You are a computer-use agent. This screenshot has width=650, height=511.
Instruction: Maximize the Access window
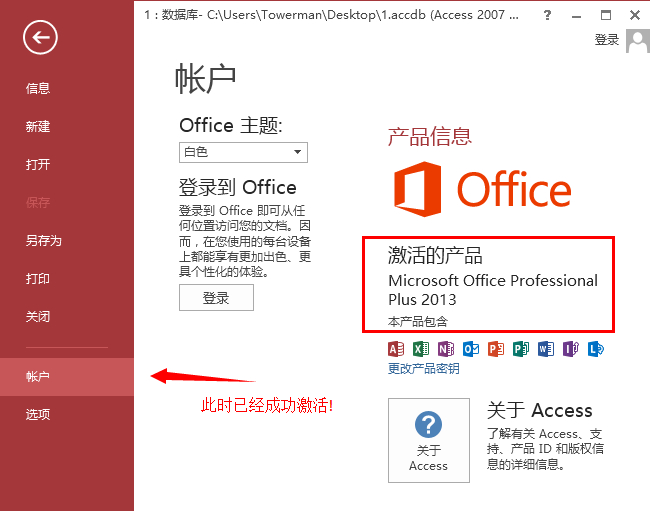(x=606, y=15)
